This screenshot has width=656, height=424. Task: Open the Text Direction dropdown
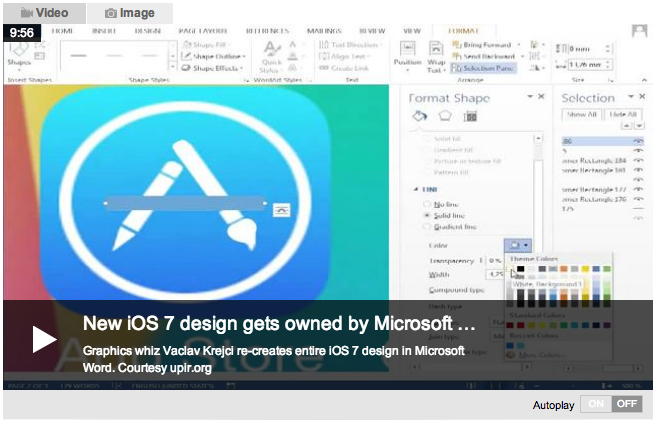pos(349,45)
